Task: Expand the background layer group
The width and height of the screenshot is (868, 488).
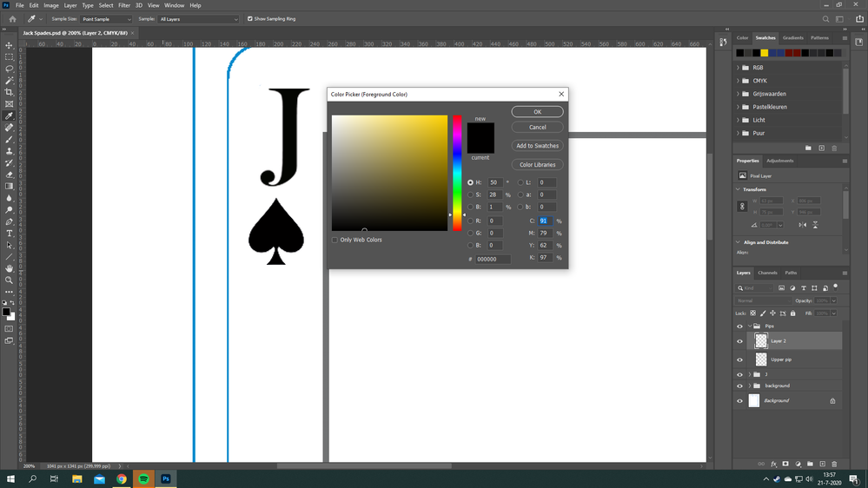Action: coord(750,386)
